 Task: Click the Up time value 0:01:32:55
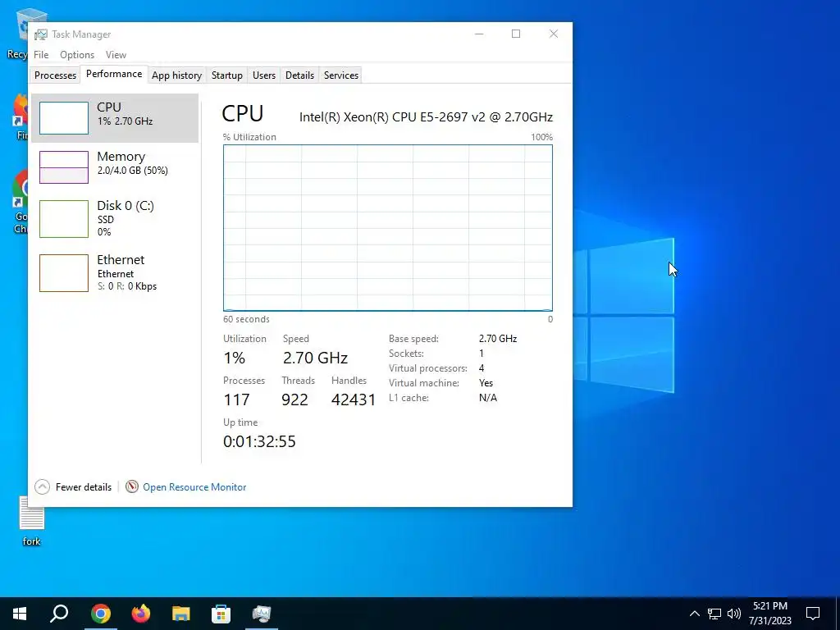tap(259, 441)
